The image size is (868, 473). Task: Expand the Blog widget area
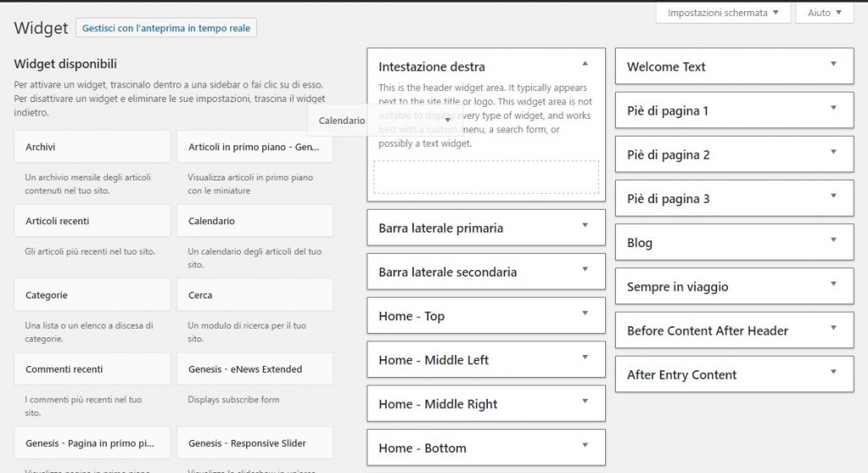833,239
